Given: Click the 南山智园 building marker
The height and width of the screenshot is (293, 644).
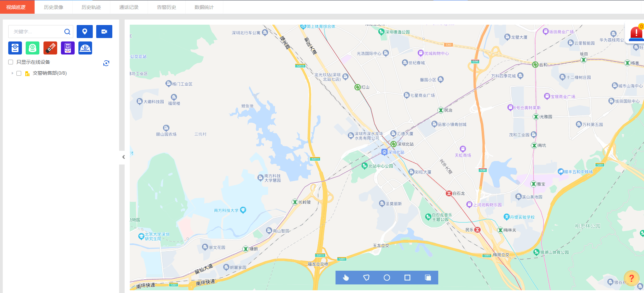Looking at the screenshot, I should click(x=269, y=231).
